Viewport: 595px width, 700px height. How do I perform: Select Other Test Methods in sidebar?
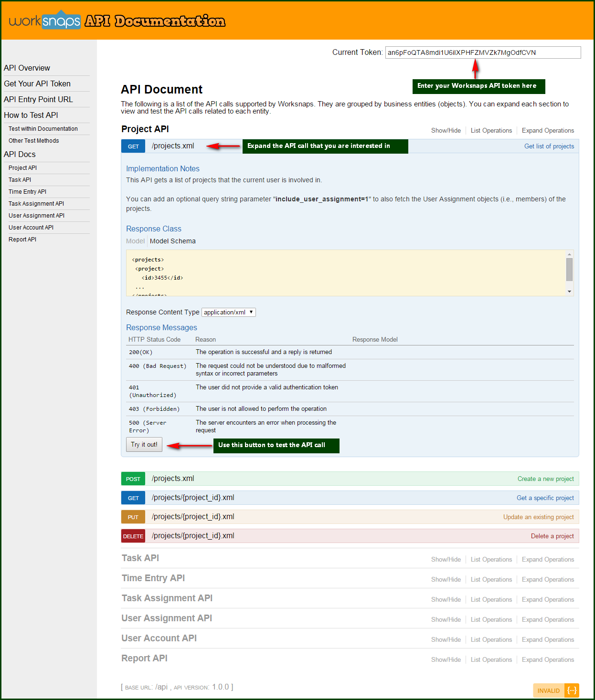click(x=34, y=141)
